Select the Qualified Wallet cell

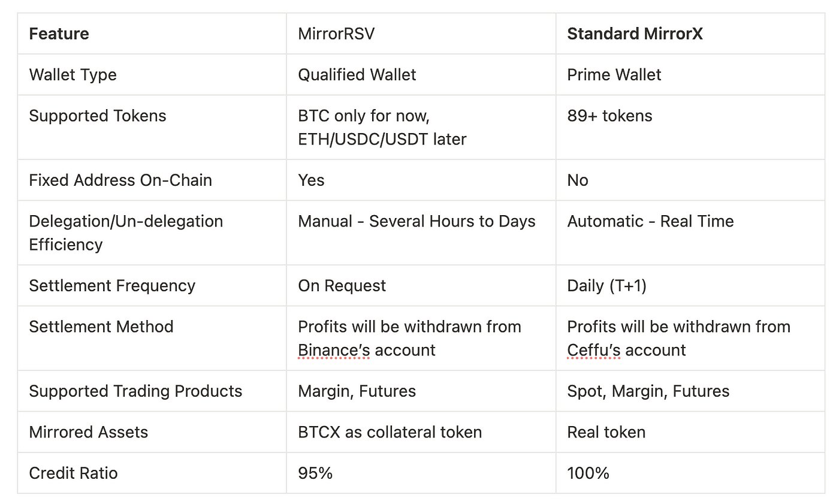tap(357, 74)
